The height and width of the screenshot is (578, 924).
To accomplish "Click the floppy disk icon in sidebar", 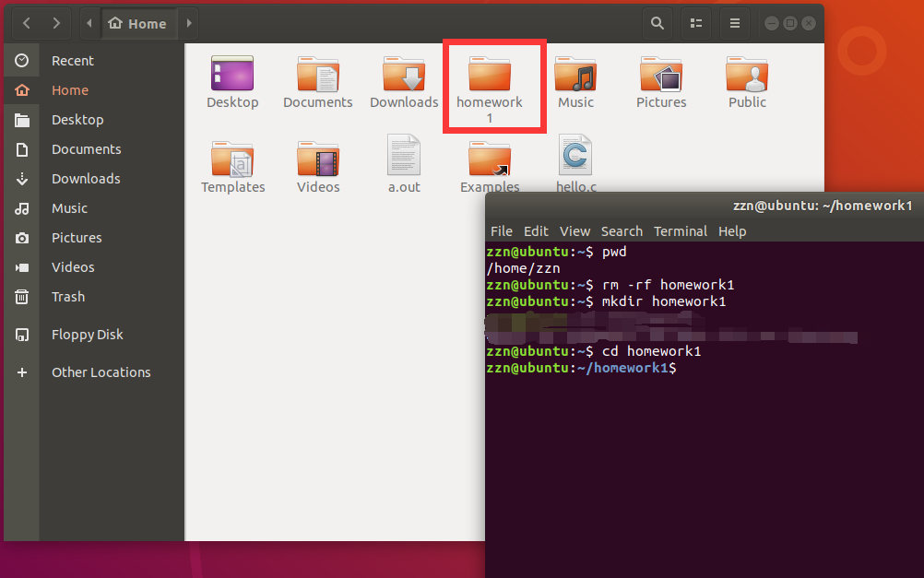I will (22, 335).
